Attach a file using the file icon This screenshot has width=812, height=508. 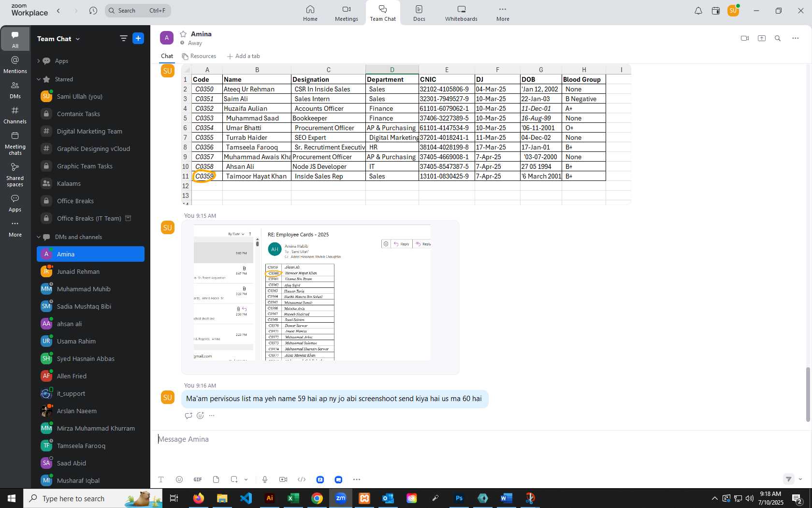coord(216,479)
